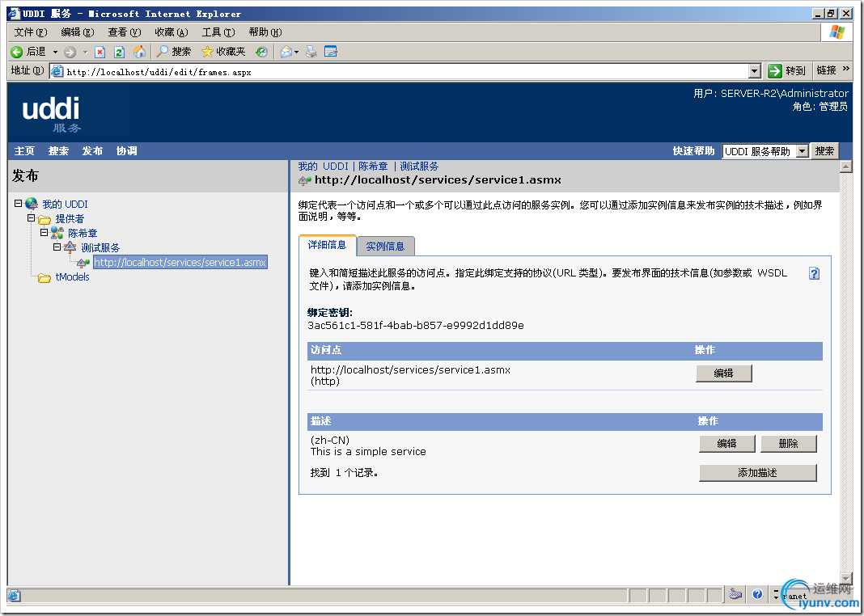Click the 陈希章 provider icon
The height and width of the screenshot is (616, 864).
pos(57,234)
